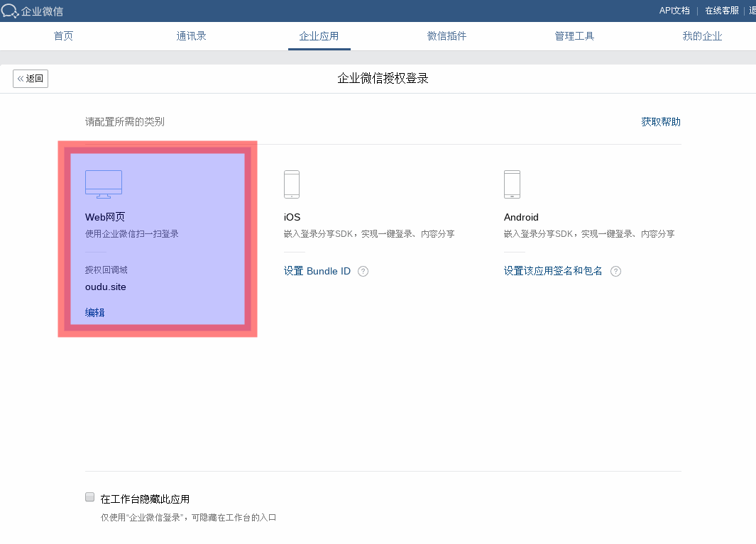The height and width of the screenshot is (544, 756).
Task: Click the 在工作台隐藏此应用 label
Action: (145, 499)
